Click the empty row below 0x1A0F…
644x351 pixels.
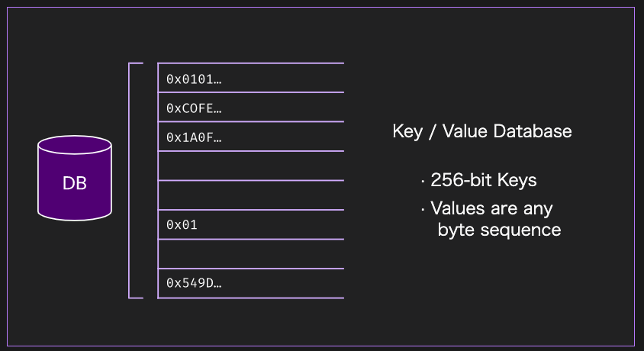coord(251,166)
